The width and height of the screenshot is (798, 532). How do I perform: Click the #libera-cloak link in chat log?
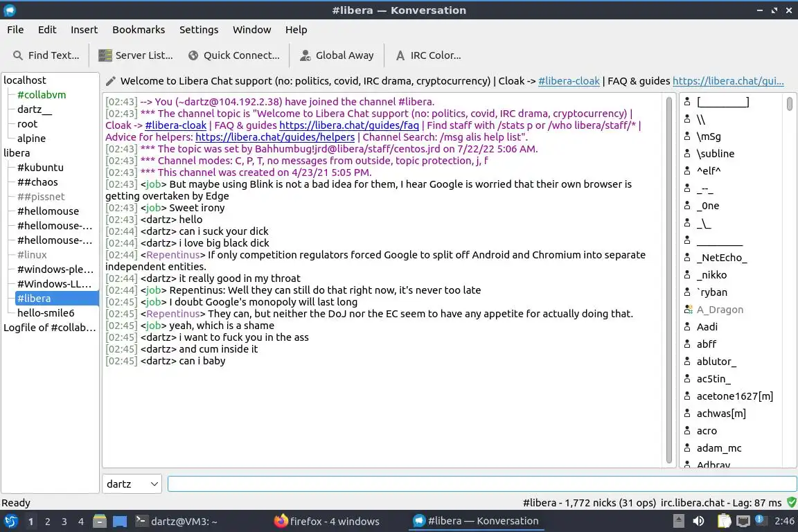pyautogui.click(x=175, y=125)
